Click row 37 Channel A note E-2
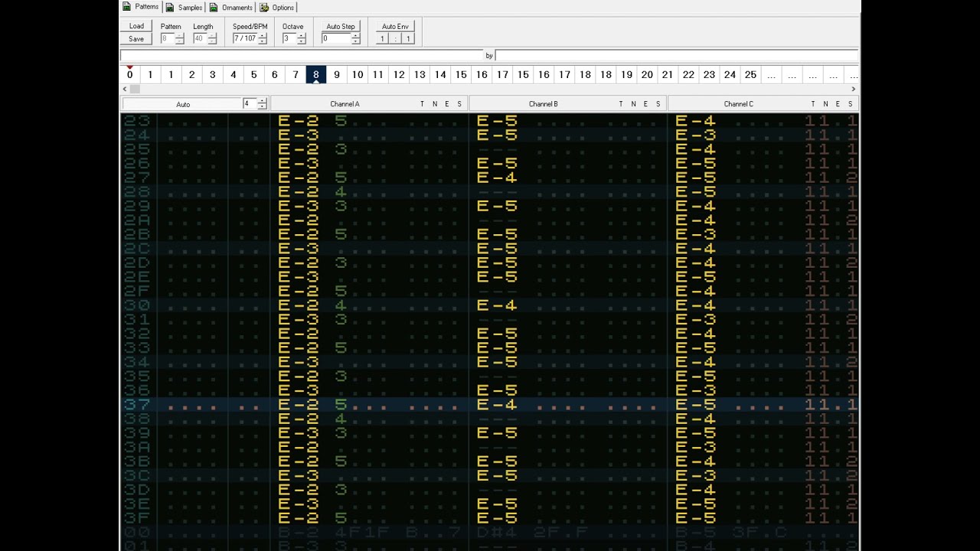This screenshot has height=551, width=980. click(x=299, y=405)
